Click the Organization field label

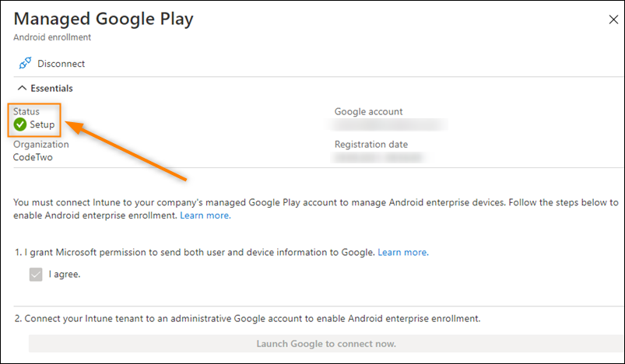tap(41, 145)
